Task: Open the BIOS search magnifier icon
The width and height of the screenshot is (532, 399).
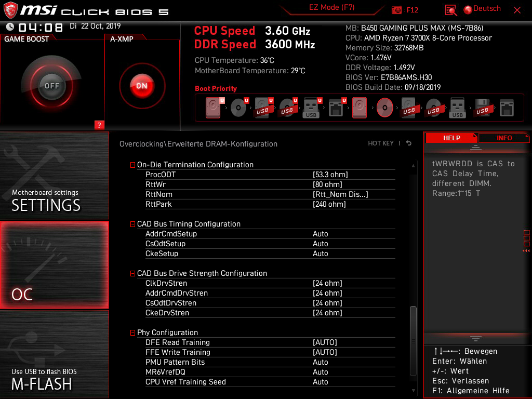Action: 450,10
